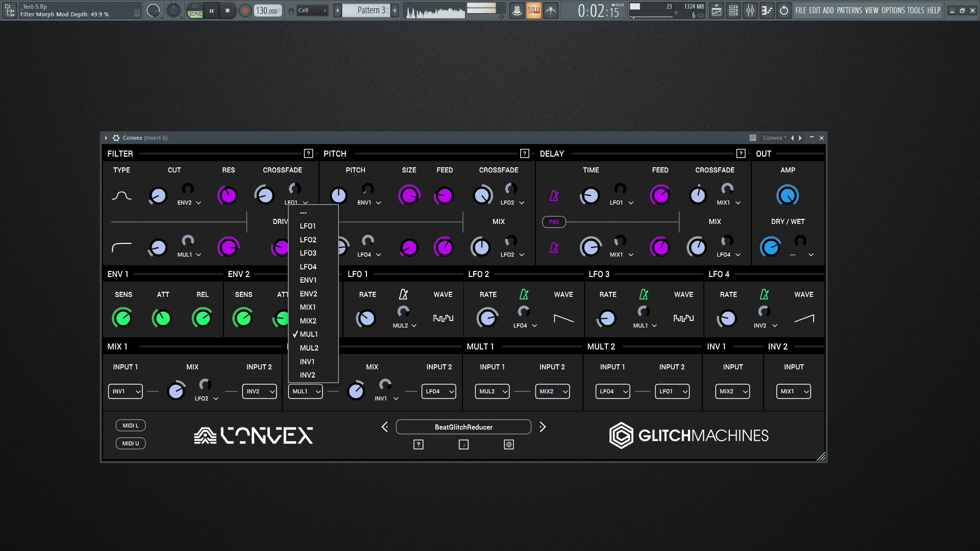Image resolution: width=980 pixels, height=551 pixels.
Task: Choose INV2 in the open source list
Action: 313,375
